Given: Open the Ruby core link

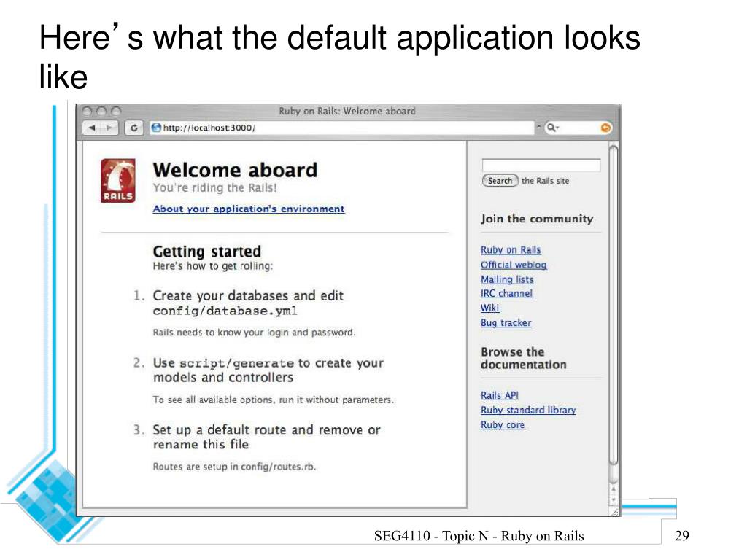Looking at the screenshot, I should [x=503, y=425].
